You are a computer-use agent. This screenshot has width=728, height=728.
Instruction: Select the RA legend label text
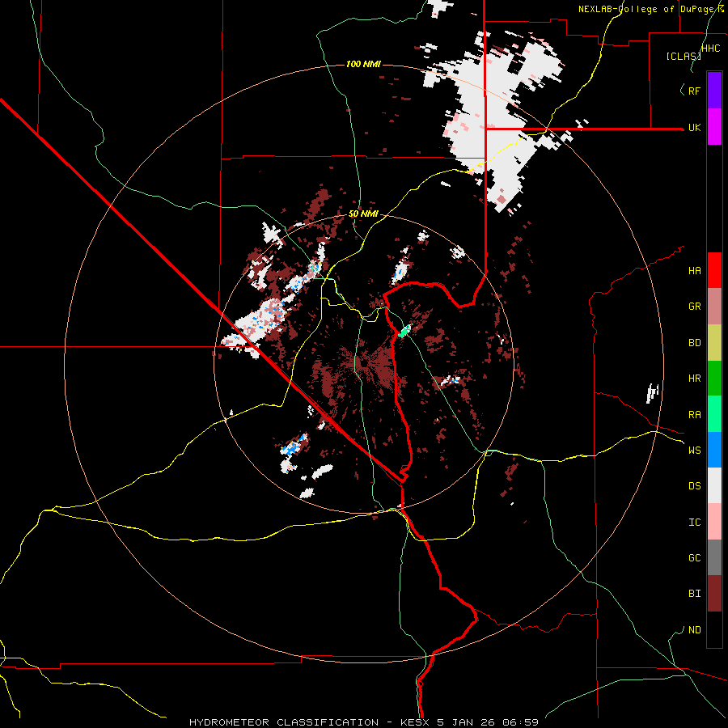pyautogui.click(x=694, y=415)
